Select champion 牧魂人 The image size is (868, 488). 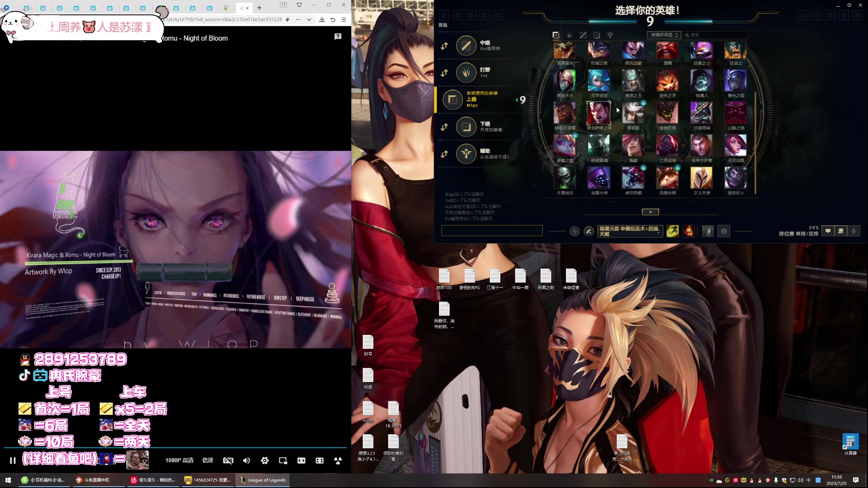702,80
